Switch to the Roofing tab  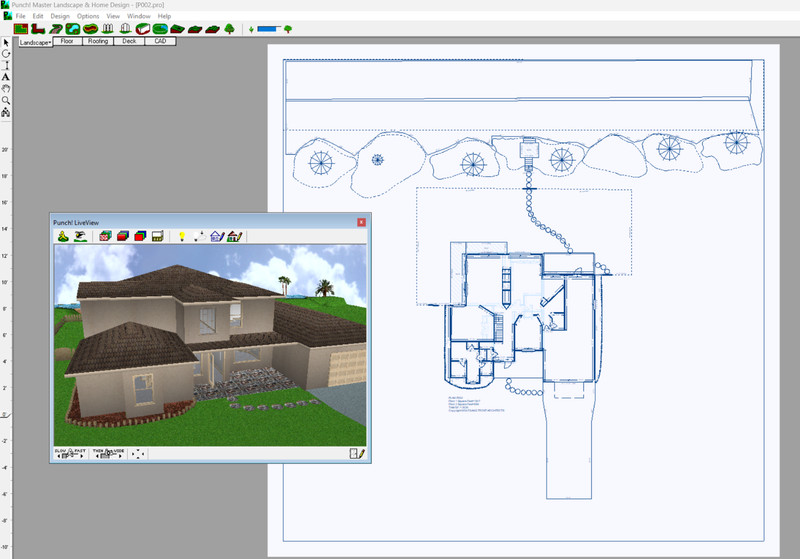(98, 41)
